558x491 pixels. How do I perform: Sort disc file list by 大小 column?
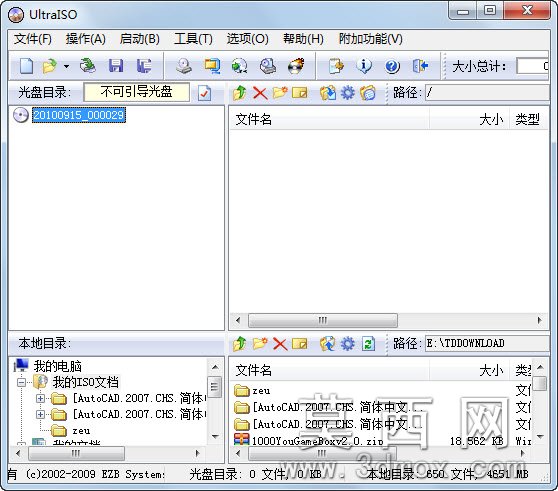click(469, 119)
